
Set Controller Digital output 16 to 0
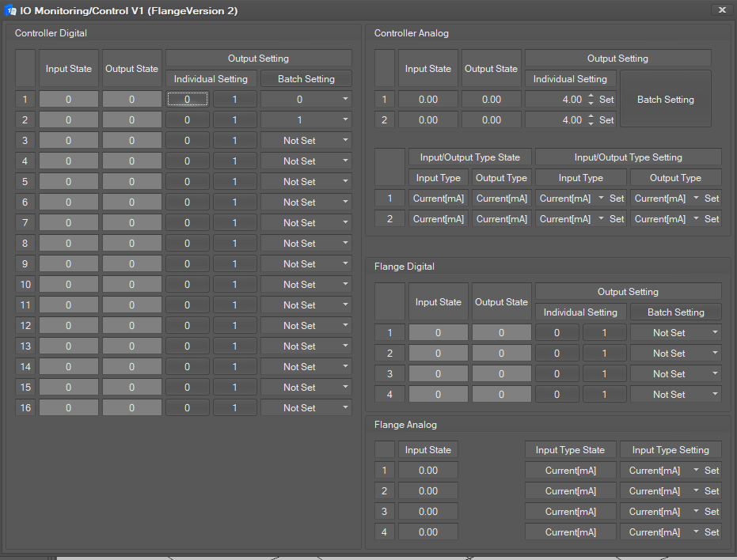[x=188, y=408]
